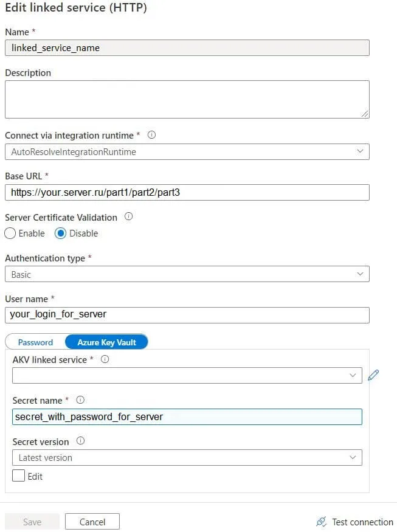The width and height of the screenshot is (397, 532).
Task: Expand the Secret version dropdown
Action: click(187, 457)
